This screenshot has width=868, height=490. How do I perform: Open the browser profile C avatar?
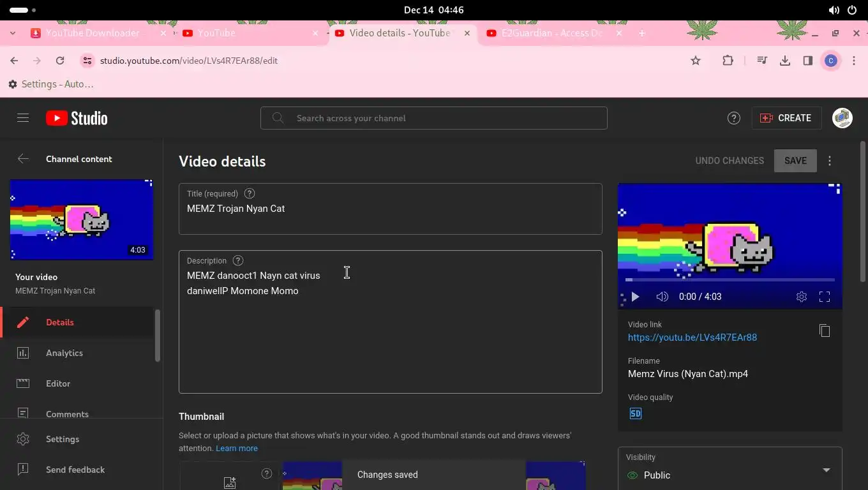click(x=831, y=61)
